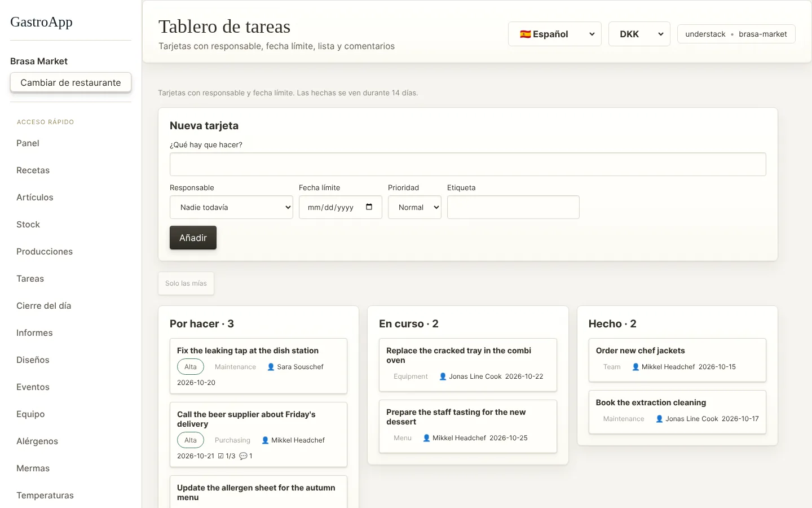Go to Temperaturas in the sidebar
Image resolution: width=812 pixels, height=508 pixels.
pos(45,496)
